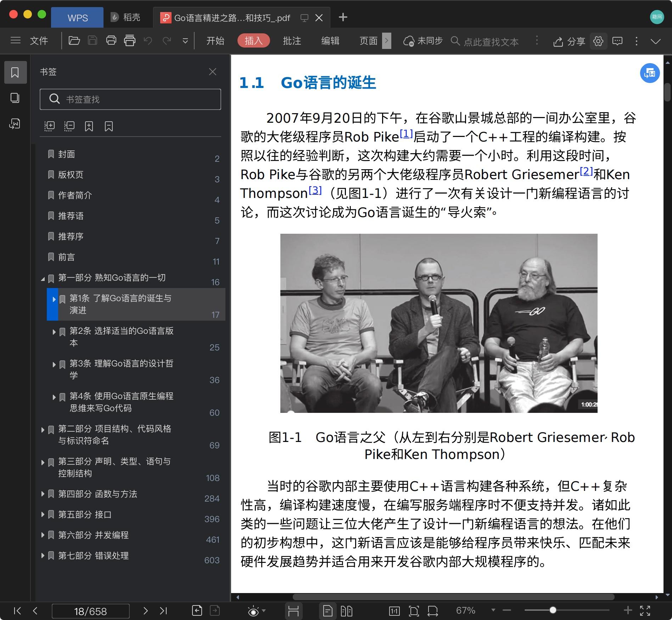
Task: Switch to the 开始 tab
Action: (x=215, y=41)
